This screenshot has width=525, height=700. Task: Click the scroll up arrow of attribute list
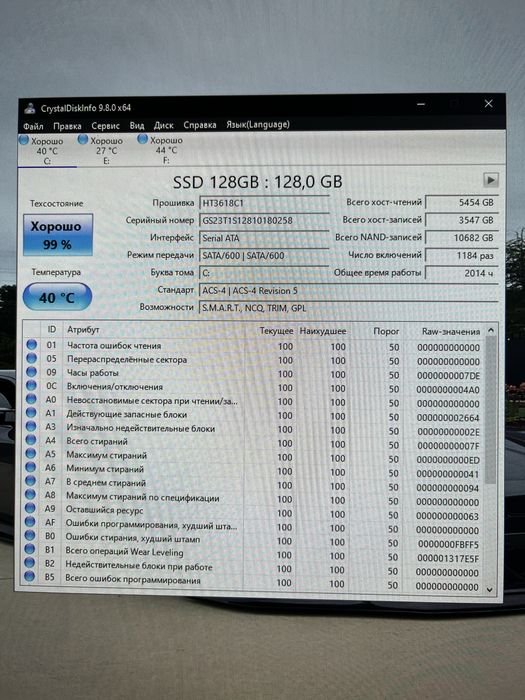(491, 330)
